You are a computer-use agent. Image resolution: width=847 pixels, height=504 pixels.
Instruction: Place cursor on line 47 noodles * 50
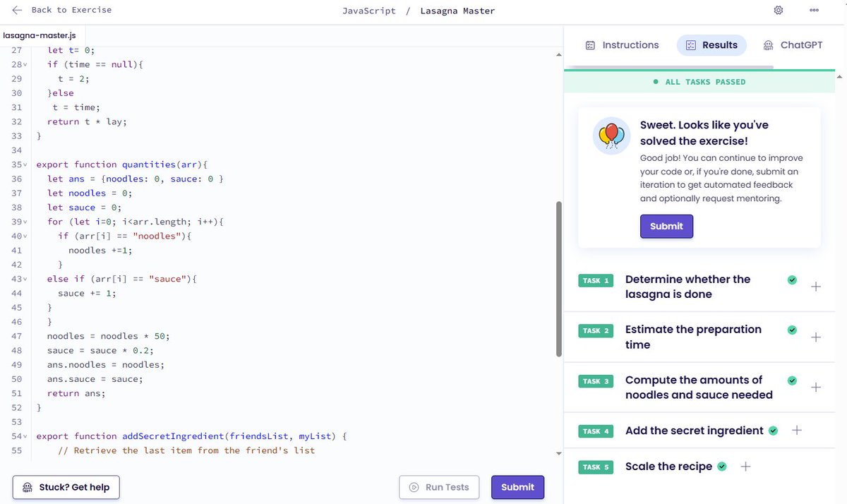click(x=109, y=336)
